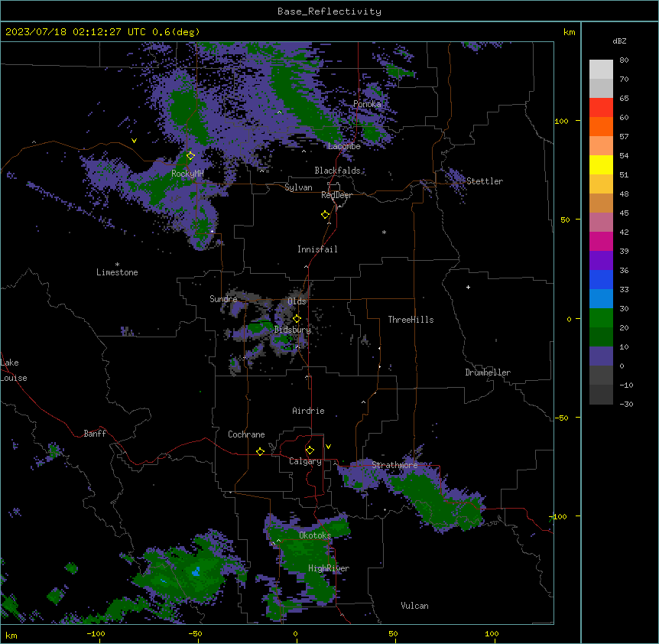Image resolution: width=659 pixels, height=644 pixels.
Task: Click the -100 tick on bottom horizontal axis
Action: (x=96, y=634)
